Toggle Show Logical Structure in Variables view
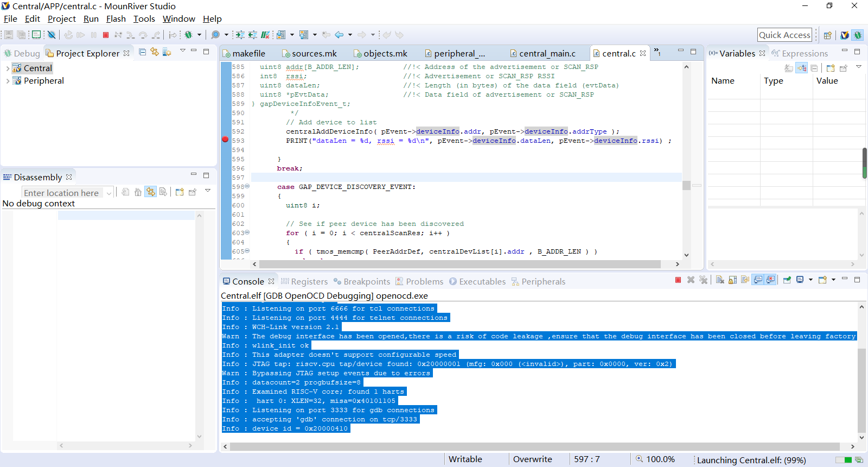 tap(801, 68)
